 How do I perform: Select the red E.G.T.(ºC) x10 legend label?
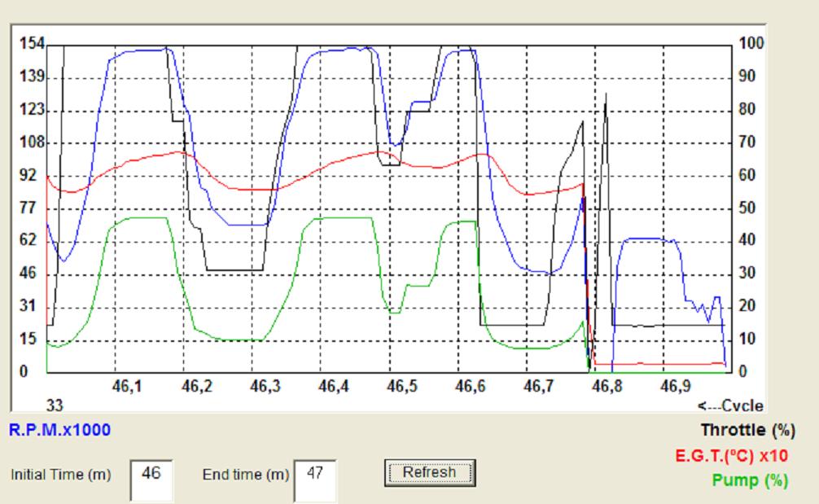[731, 456]
